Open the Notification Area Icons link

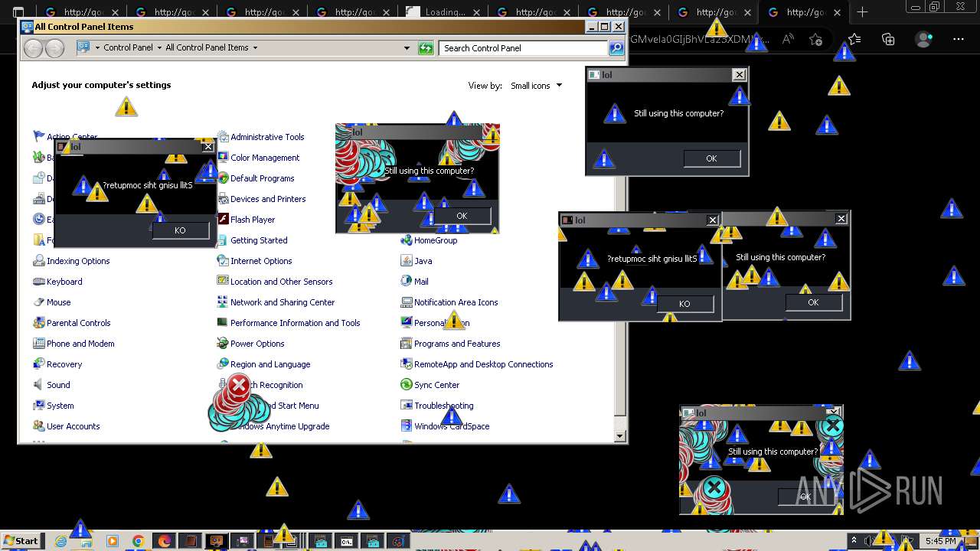coord(456,302)
